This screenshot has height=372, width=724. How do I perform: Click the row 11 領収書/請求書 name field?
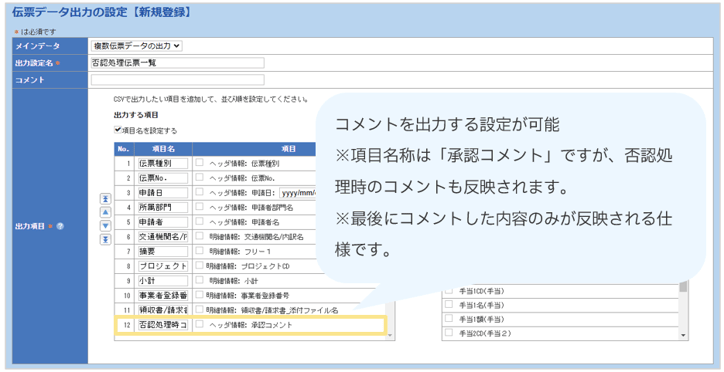(x=163, y=310)
